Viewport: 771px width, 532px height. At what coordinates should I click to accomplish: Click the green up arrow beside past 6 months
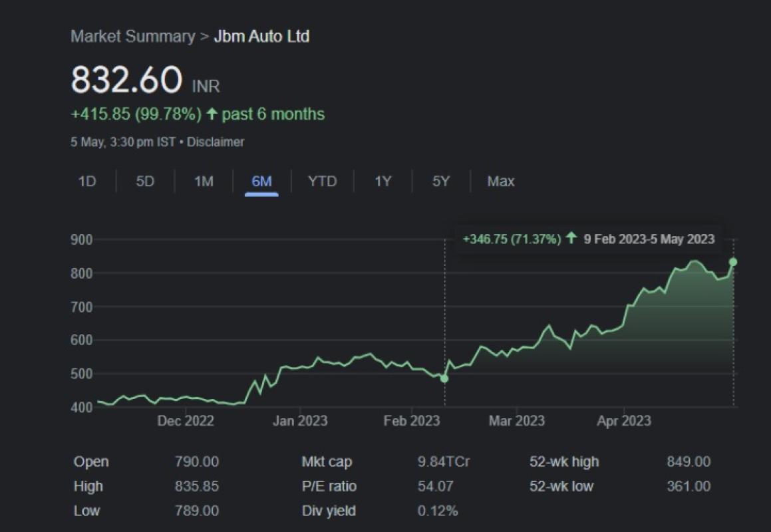(x=212, y=114)
